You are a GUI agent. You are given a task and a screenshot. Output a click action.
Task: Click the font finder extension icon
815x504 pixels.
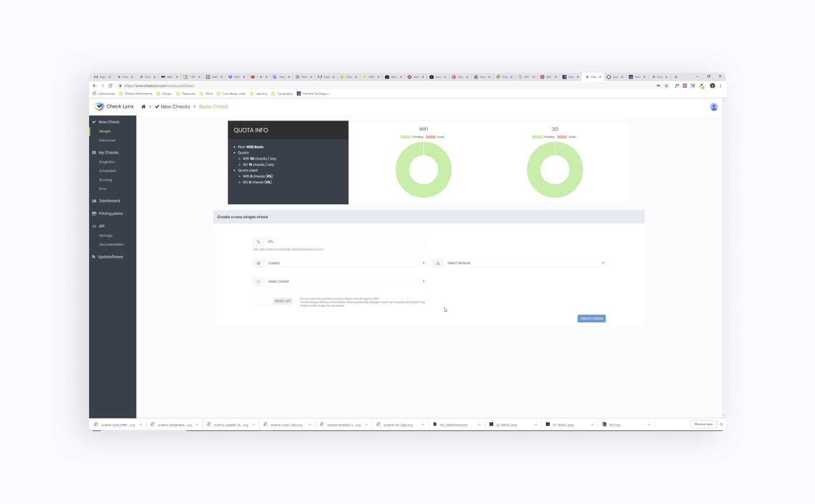point(677,86)
